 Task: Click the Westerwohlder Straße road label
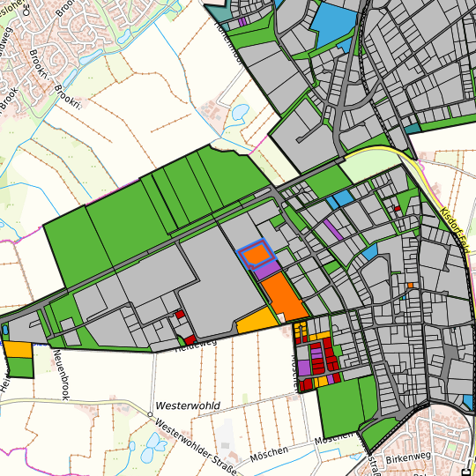(196, 446)
